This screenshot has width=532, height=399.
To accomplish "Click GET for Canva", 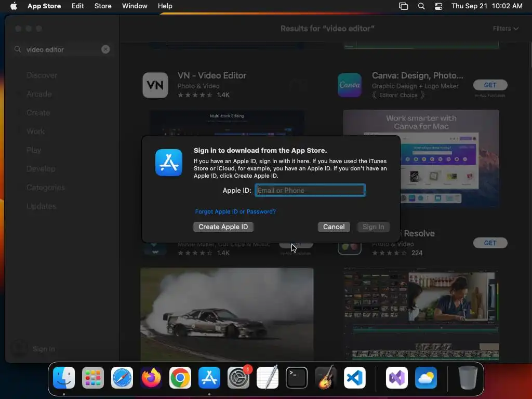I will [490, 85].
